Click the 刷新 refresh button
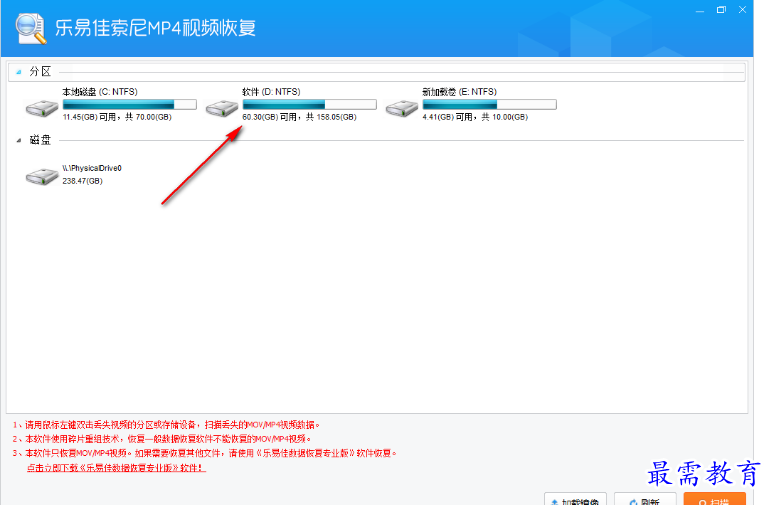769x505 pixels. [x=645, y=499]
